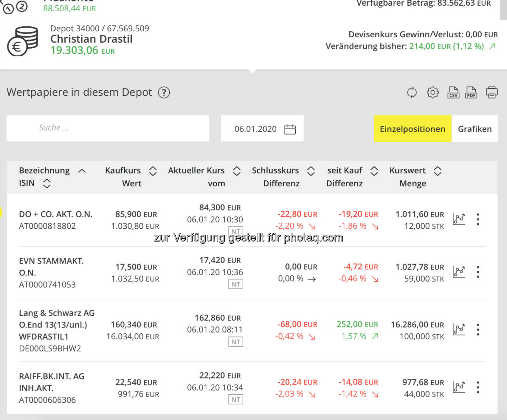Click the ISIN AT0000818802
This screenshot has height=420, width=507.
[x=48, y=226]
